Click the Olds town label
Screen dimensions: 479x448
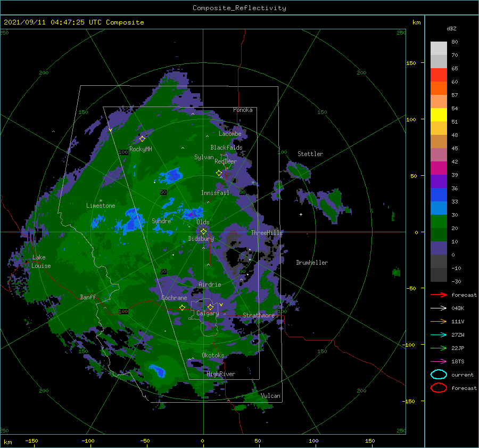[x=203, y=222]
